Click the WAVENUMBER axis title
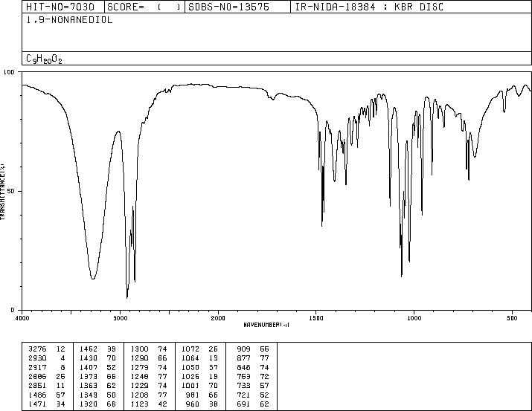Viewport: 532px width, 411px height. (x=266, y=325)
